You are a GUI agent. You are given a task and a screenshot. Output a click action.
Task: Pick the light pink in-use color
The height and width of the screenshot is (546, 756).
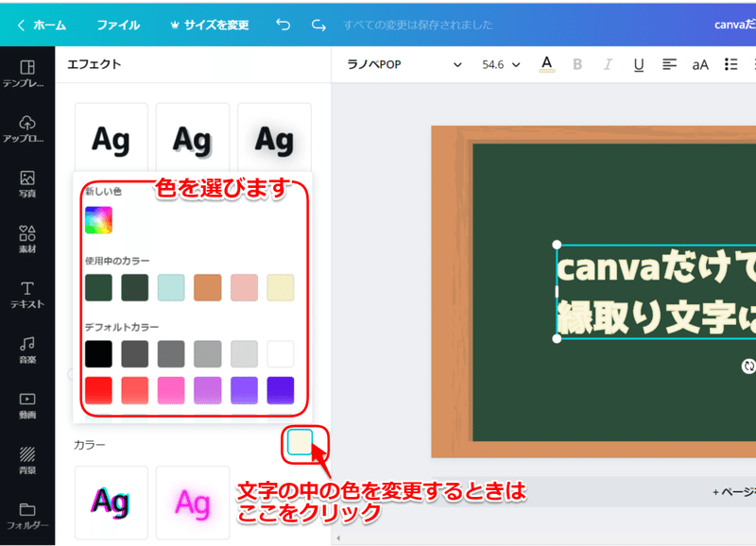tap(244, 288)
